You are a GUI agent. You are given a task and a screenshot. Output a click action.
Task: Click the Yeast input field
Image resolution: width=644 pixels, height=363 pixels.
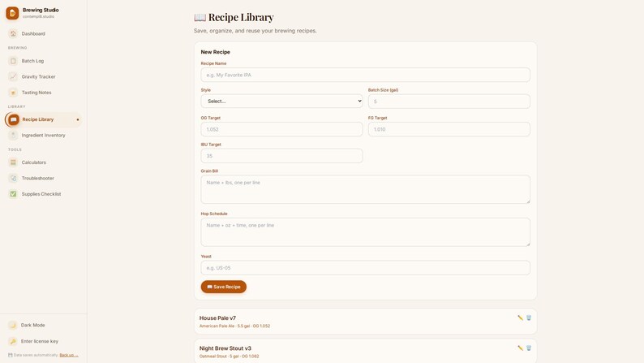pos(365,268)
